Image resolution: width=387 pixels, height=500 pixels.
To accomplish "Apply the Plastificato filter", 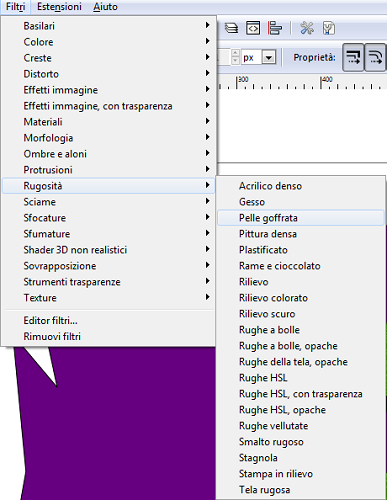I will click(301, 250).
